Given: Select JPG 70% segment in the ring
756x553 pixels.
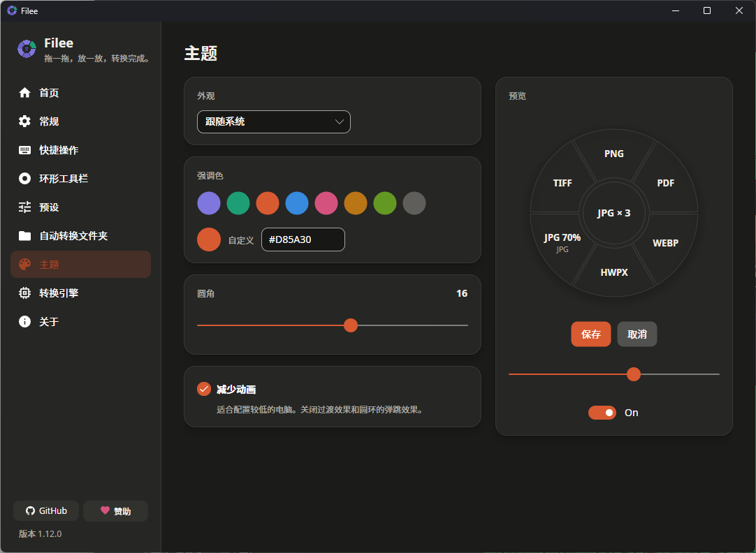Looking at the screenshot, I should click(562, 242).
